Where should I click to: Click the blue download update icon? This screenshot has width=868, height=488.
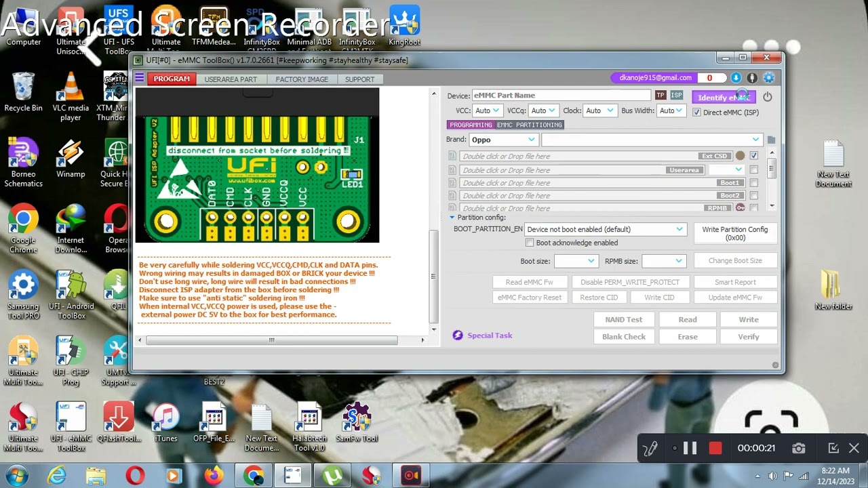pos(736,78)
